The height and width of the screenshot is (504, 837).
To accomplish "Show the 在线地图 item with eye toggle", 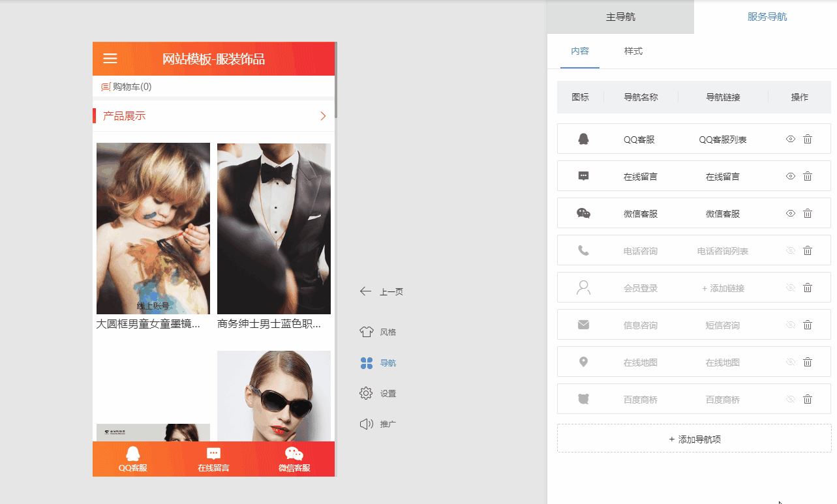I will pos(791,362).
